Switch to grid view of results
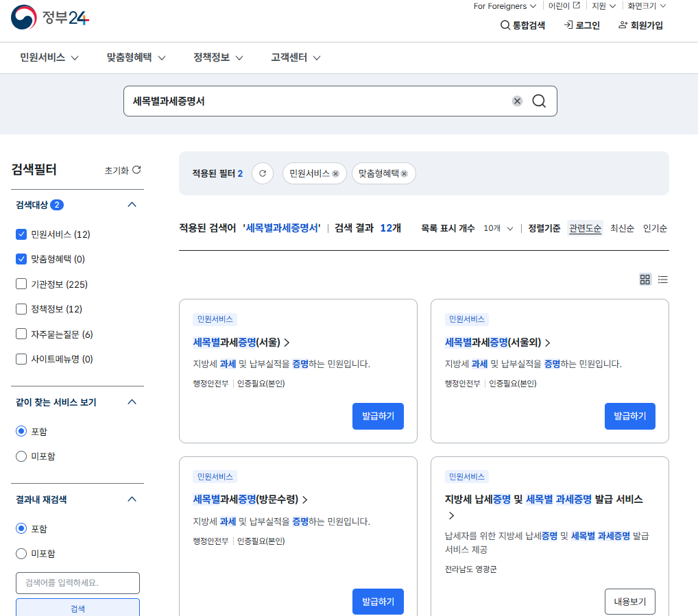Image resolution: width=698 pixels, height=616 pixels. click(x=645, y=280)
